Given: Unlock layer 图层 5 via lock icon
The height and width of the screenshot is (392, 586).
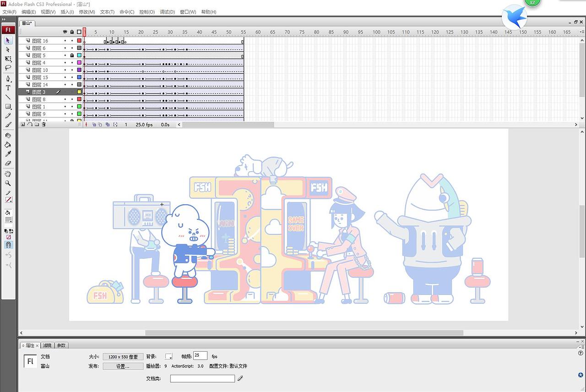Looking at the screenshot, I should click(x=72, y=55).
